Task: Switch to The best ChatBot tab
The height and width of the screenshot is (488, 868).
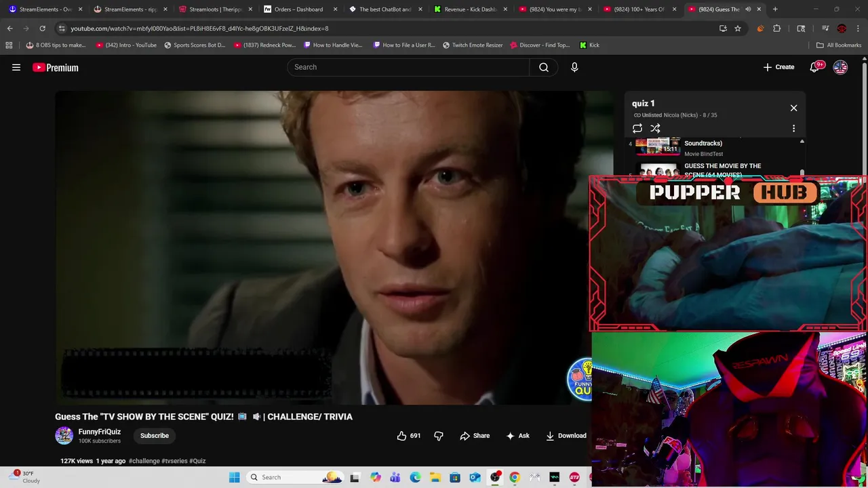Action: [385, 9]
